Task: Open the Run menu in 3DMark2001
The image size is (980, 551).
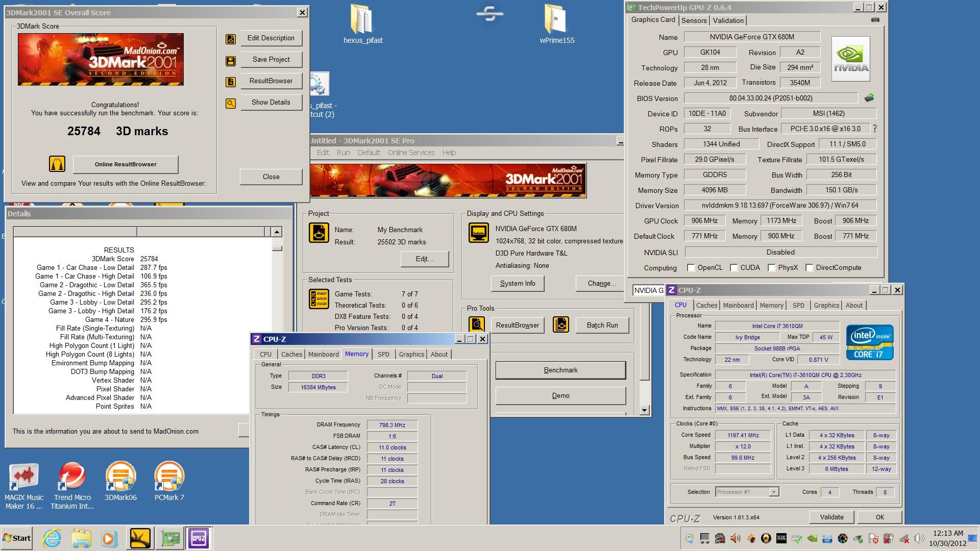Action: (343, 153)
